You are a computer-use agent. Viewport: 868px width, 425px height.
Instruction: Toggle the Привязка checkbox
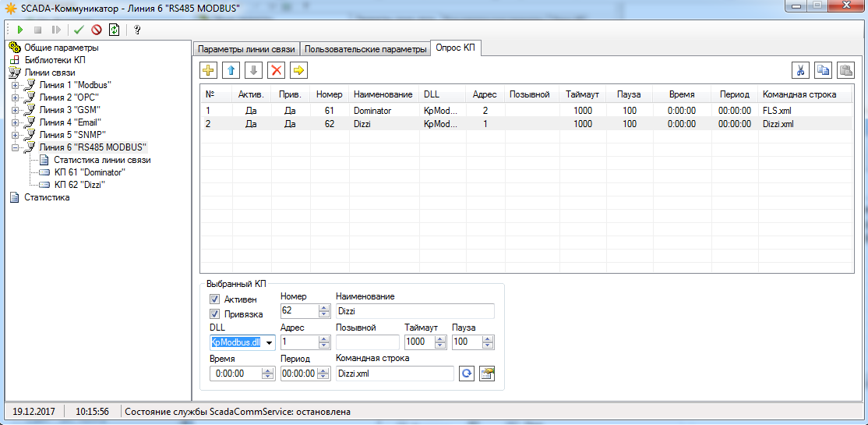point(214,314)
